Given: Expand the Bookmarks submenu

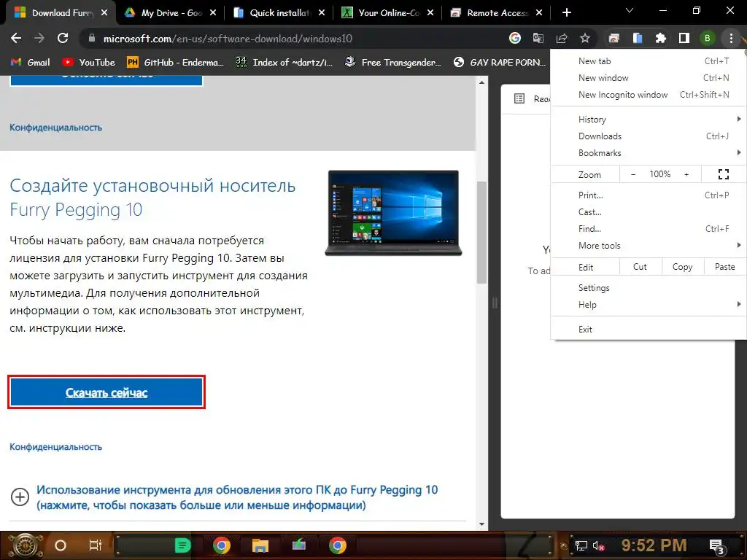Looking at the screenshot, I should (649, 153).
